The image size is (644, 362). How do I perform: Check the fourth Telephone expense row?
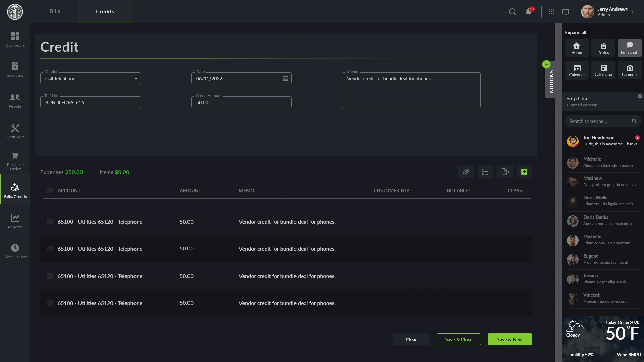click(50, 303)
